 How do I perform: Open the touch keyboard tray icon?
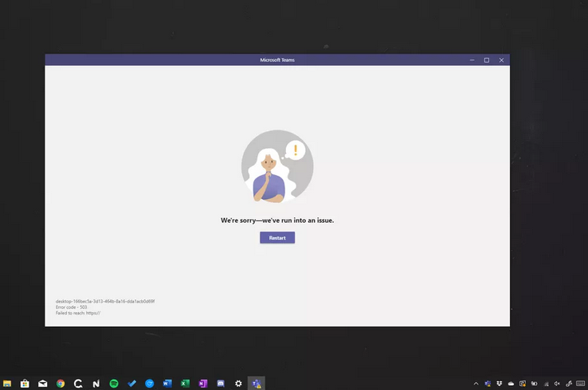[x=581, y=384]
